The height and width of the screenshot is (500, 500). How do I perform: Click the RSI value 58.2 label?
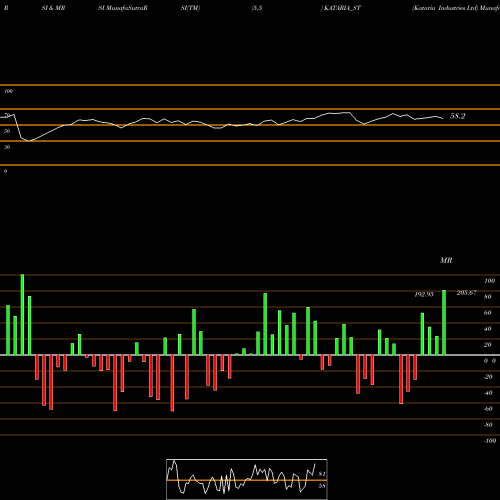click(457, 116)
